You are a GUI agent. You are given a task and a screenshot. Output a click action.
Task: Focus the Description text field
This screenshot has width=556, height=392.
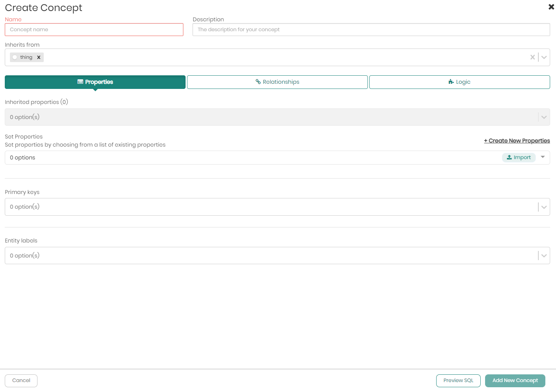tap(371, 30)
